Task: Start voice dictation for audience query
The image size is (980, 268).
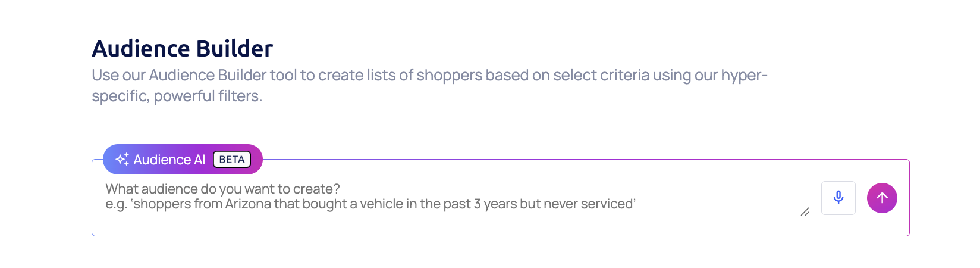Action: tap(838, 198)
